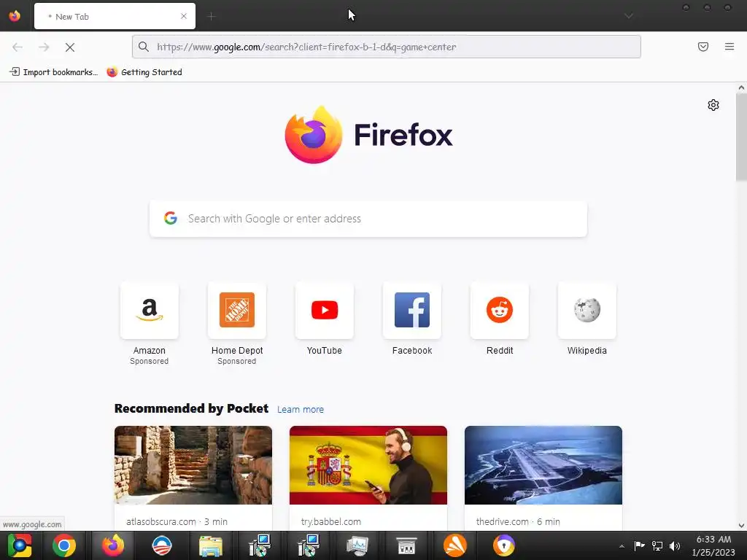The image size is (747, 560).
Task: Open the Save to Pocket icon
Action: tap(703, 47)
